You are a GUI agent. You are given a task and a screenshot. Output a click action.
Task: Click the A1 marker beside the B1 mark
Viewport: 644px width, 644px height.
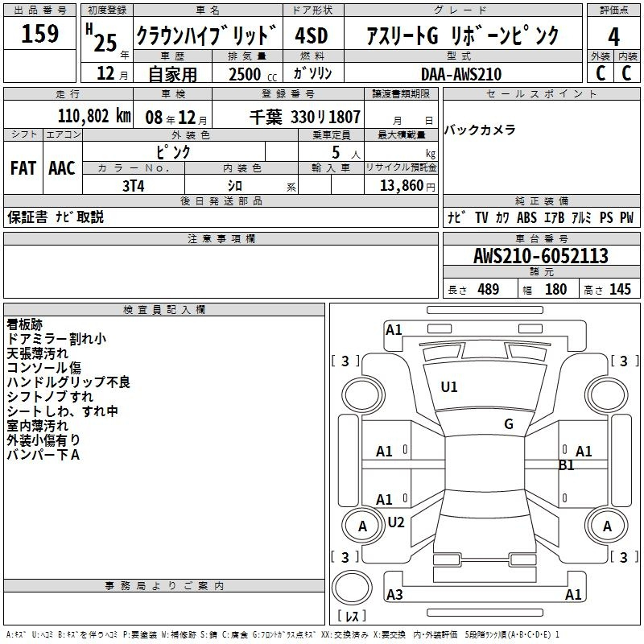tap(584, 452)
